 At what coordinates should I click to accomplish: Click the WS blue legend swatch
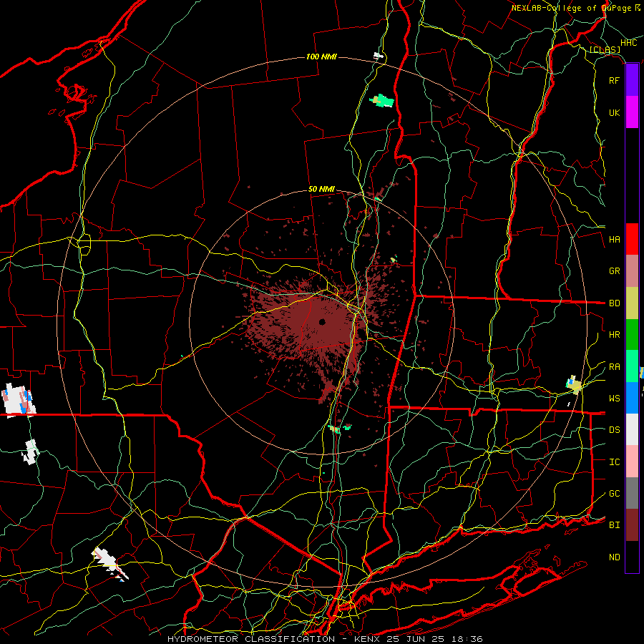pos(632,398)
